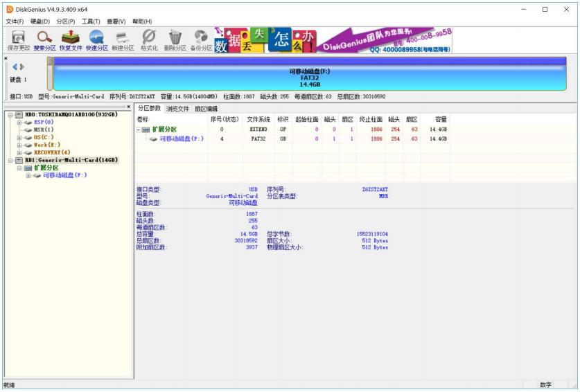580x392 pixels.
Task: Click the serial number Z6IST2AKT value
Action: click(375, 189)
